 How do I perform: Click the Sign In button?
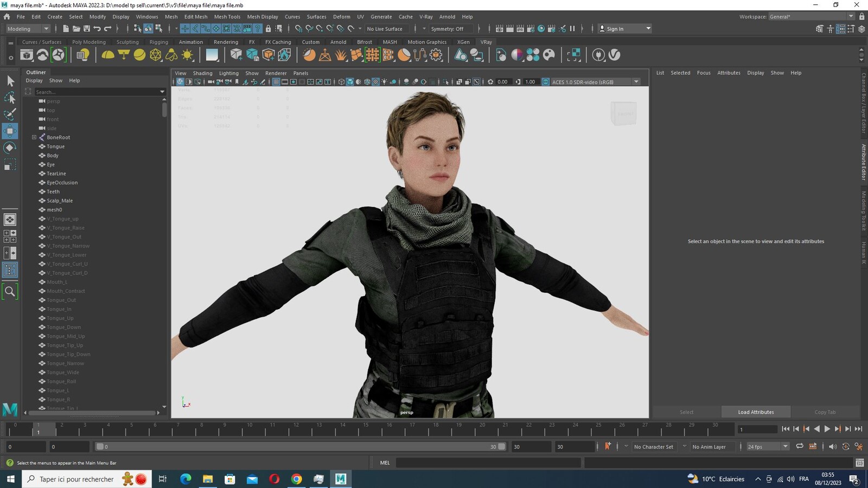coord(624,29)
